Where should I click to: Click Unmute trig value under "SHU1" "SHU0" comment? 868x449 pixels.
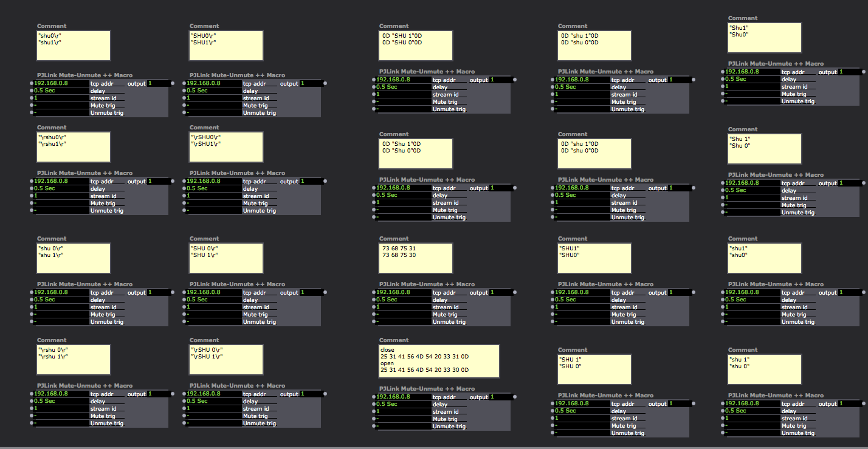[x=582, y=321]
